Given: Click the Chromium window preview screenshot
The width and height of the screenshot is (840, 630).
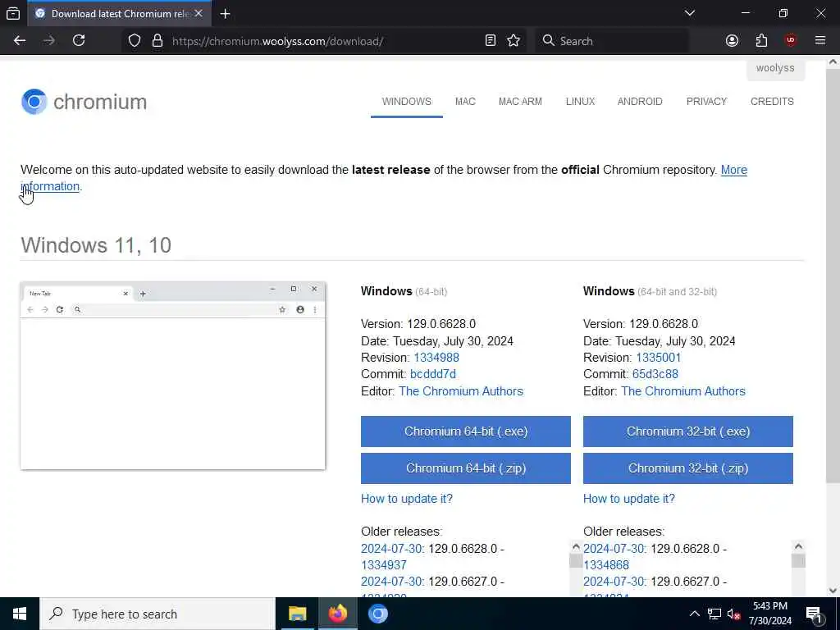Looking at the screenshot, I should (x=172, y=376).
